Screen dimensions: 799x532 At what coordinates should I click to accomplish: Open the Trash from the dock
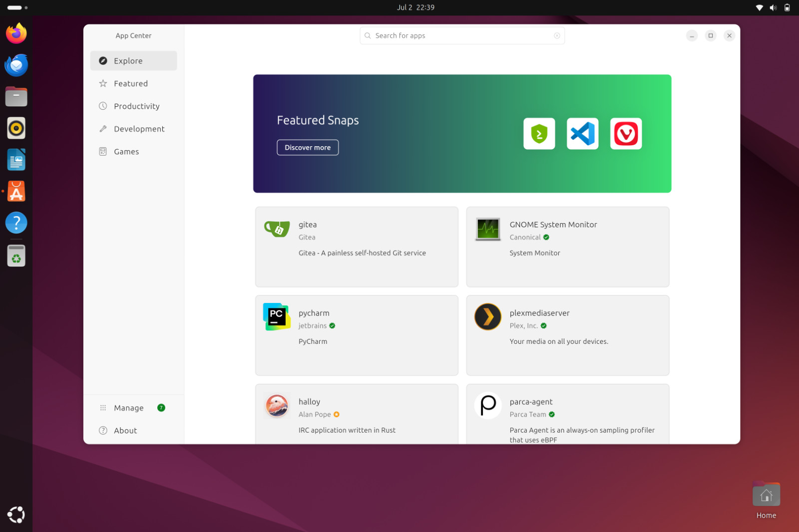click(16, 256)
